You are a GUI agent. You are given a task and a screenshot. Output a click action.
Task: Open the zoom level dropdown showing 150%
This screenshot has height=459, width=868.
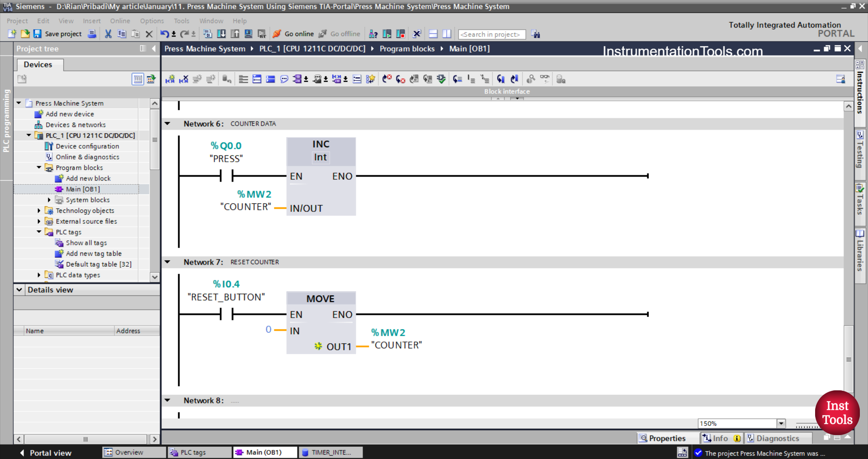[782, 423]
